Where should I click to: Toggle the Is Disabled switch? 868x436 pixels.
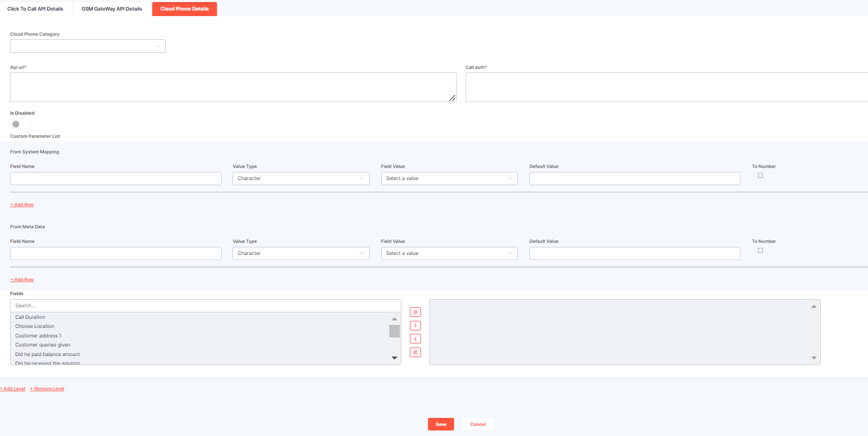[21, 124]
